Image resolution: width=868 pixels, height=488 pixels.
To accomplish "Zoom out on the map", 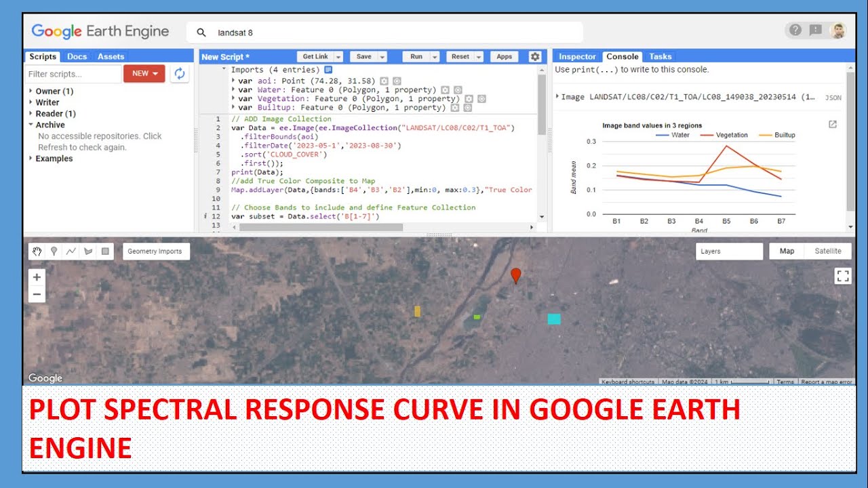I will point(37,294).
